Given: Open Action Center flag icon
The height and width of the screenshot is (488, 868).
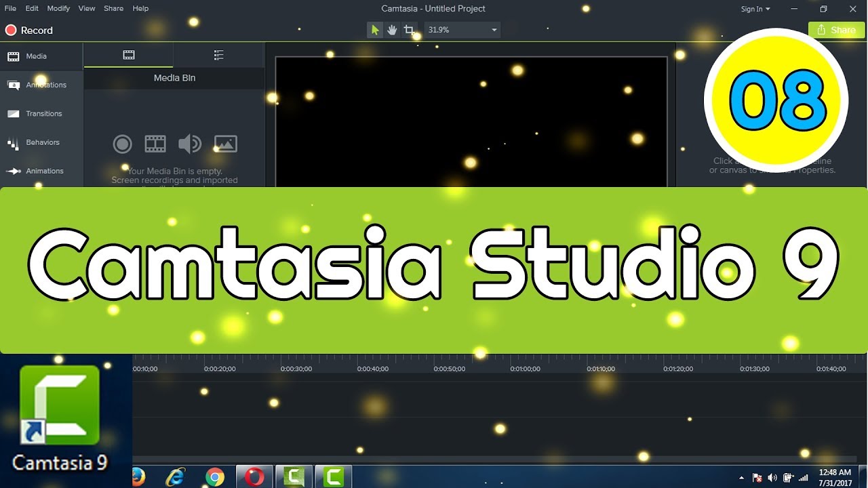Looking at the screenshot, I should (757, 478).
